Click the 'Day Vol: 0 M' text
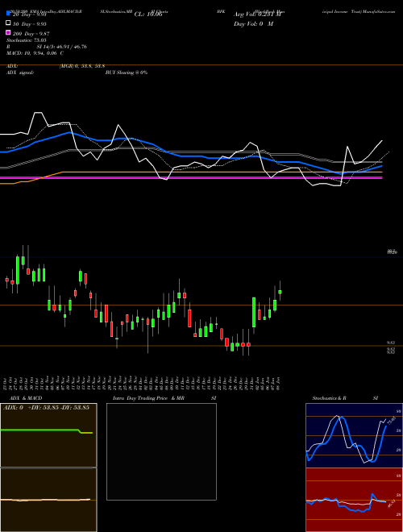This screenshot has height=532, width=403. tap(253, 24)
